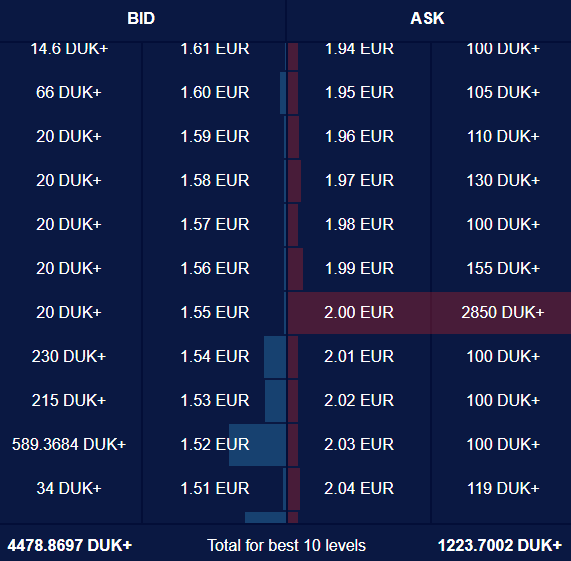
Task: Click the 230 DUK+ bid volume
Action: pyautogui.click(x=69, y=356)
